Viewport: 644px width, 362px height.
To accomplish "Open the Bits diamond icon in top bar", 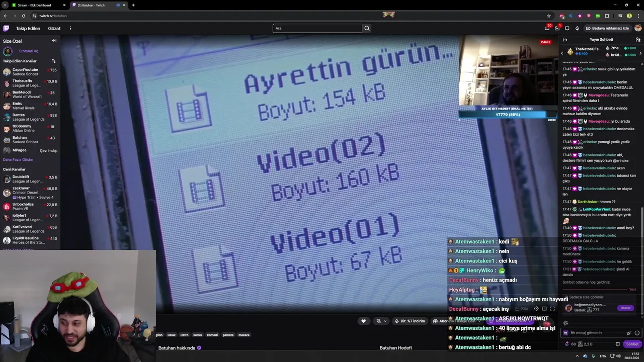I will click(x=577, y=28).
